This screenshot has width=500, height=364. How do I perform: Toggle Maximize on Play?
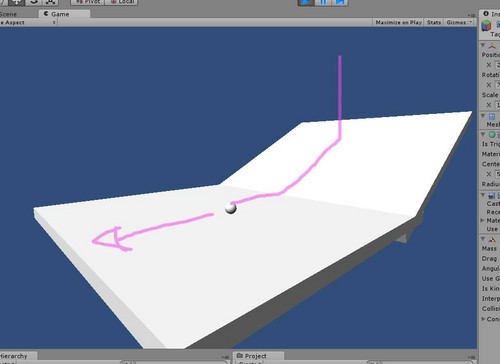click(x=398, y=22)
